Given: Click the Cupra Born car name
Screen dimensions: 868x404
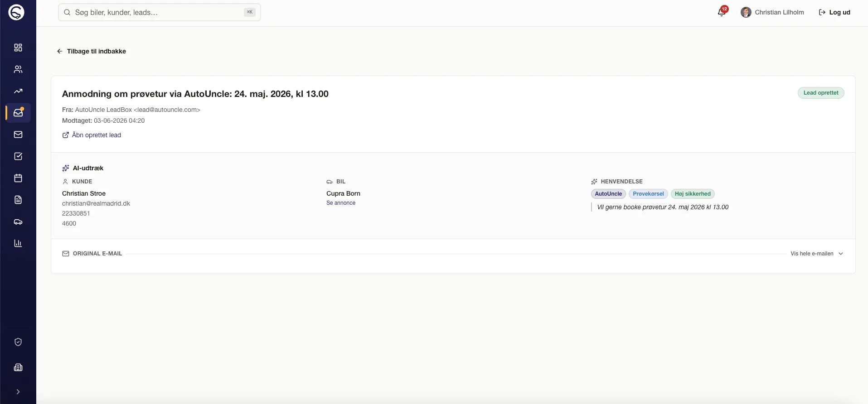Looking at the screenshot, I should coord(343,193).
